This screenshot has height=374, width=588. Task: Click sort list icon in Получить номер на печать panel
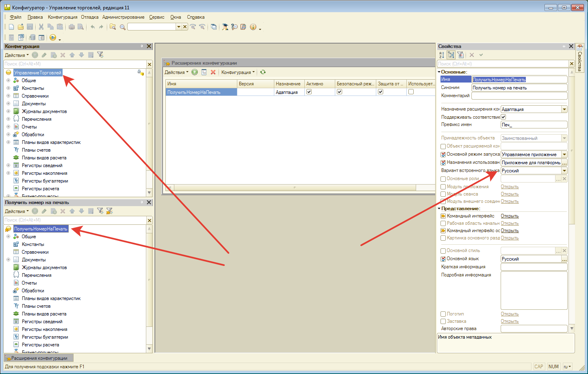pos(91,211)
